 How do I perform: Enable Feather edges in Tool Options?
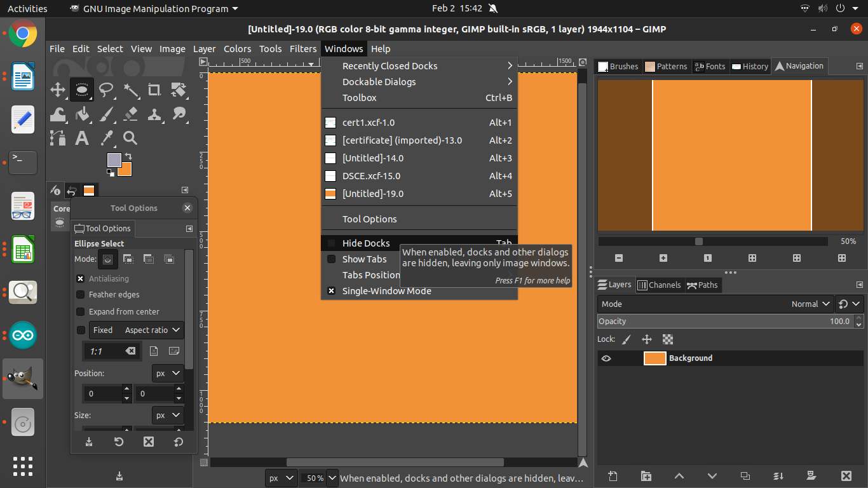pos(80,294)
